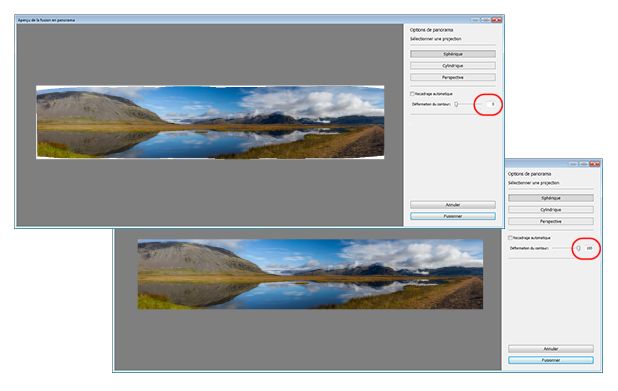Close the Aperçu de la fusion en panorama window
618x391 pixels.
click(497, 20)
